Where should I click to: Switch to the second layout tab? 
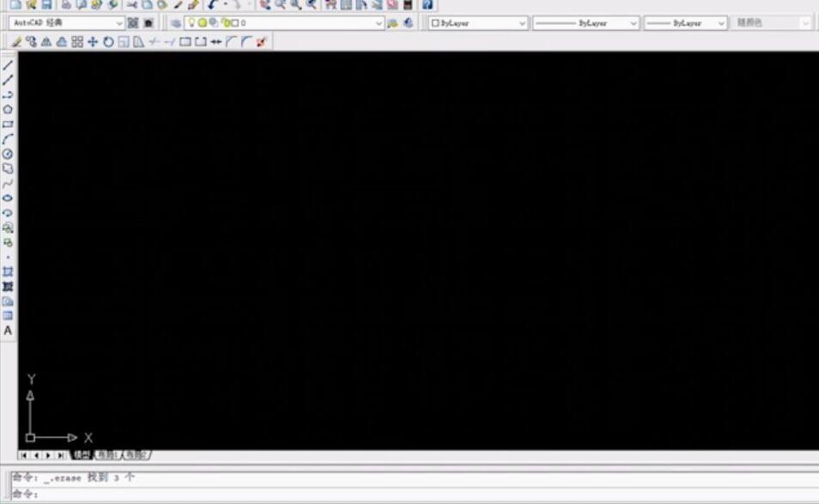point(136,455)
